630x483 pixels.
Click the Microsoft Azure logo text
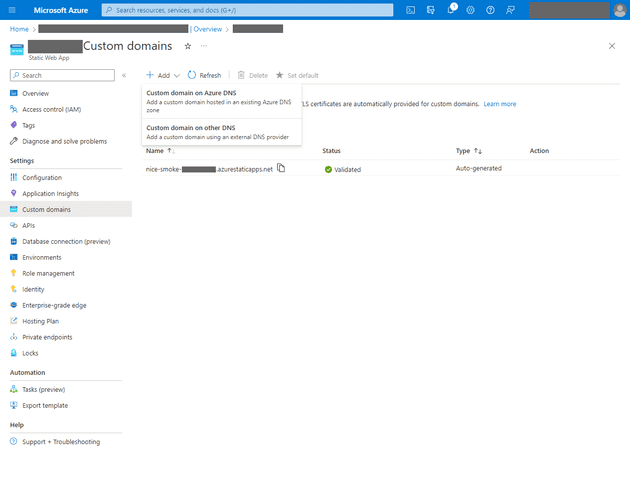[61, 10]
